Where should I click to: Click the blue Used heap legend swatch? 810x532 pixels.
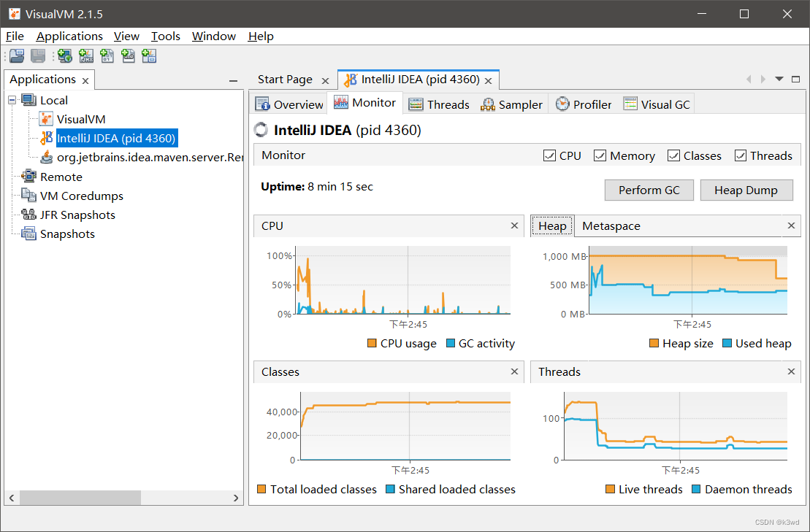727,343
